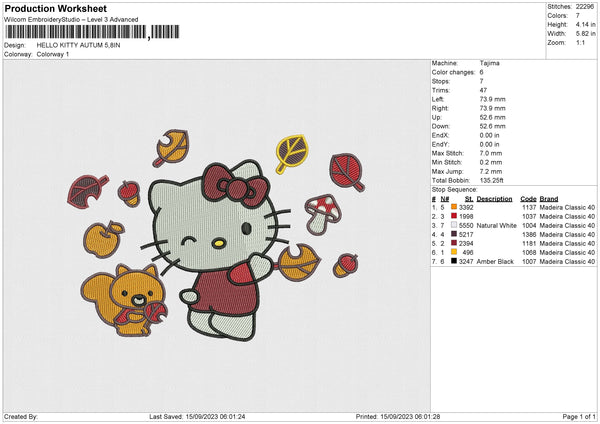This screenshot has height=424, width=600.
Task: Click thread code 1004
Action: click(529, 225)
